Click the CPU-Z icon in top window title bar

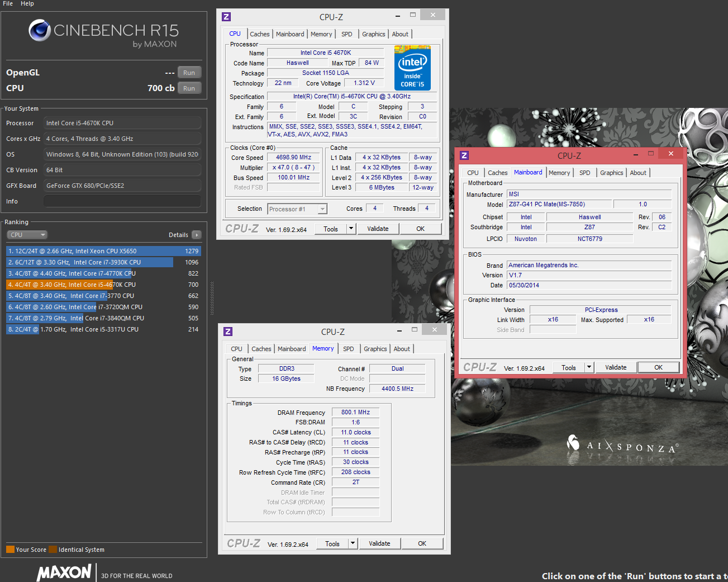(x=226, y=17)
